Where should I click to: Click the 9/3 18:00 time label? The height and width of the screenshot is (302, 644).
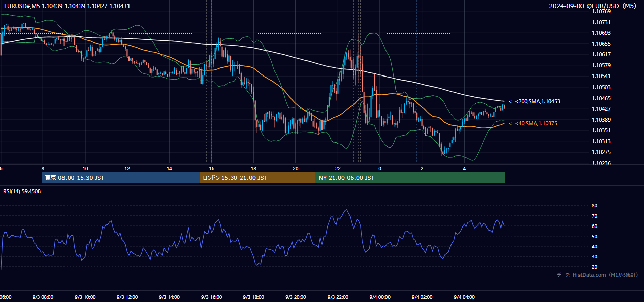click(x=253, y=297)
